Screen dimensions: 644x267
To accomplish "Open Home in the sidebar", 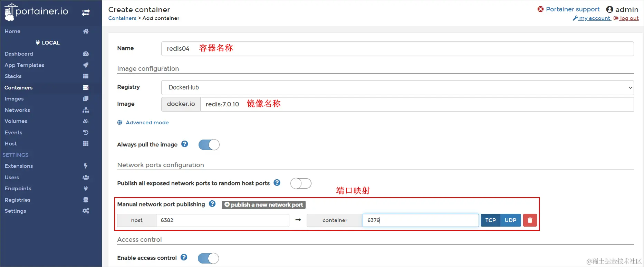I will (12, 31).
